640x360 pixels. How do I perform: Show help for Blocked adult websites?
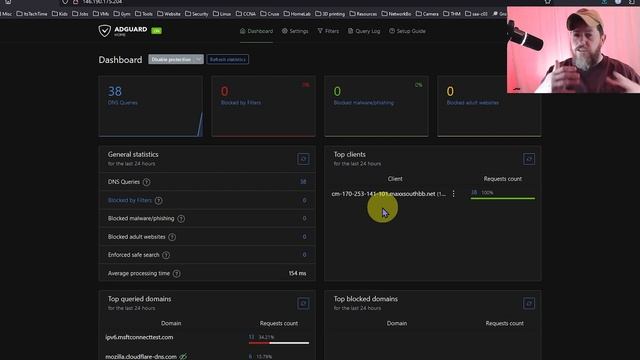[172, 237]
